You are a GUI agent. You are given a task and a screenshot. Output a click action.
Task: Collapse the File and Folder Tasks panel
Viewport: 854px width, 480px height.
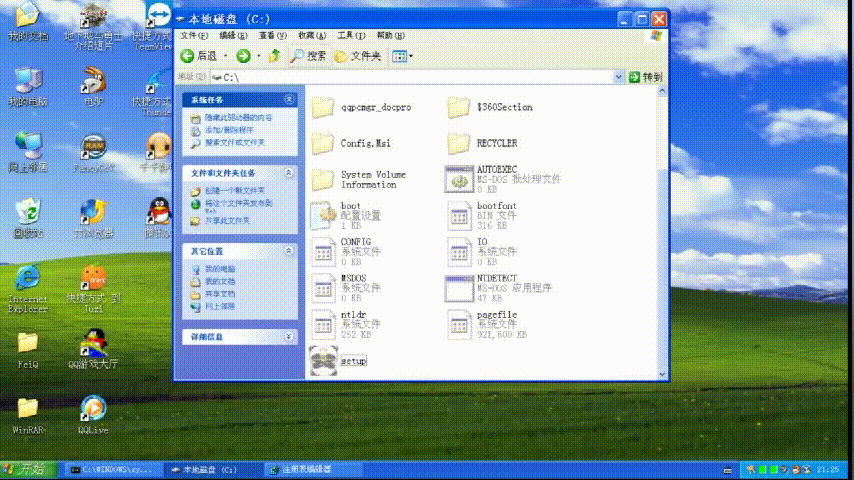tap(289, 173)
